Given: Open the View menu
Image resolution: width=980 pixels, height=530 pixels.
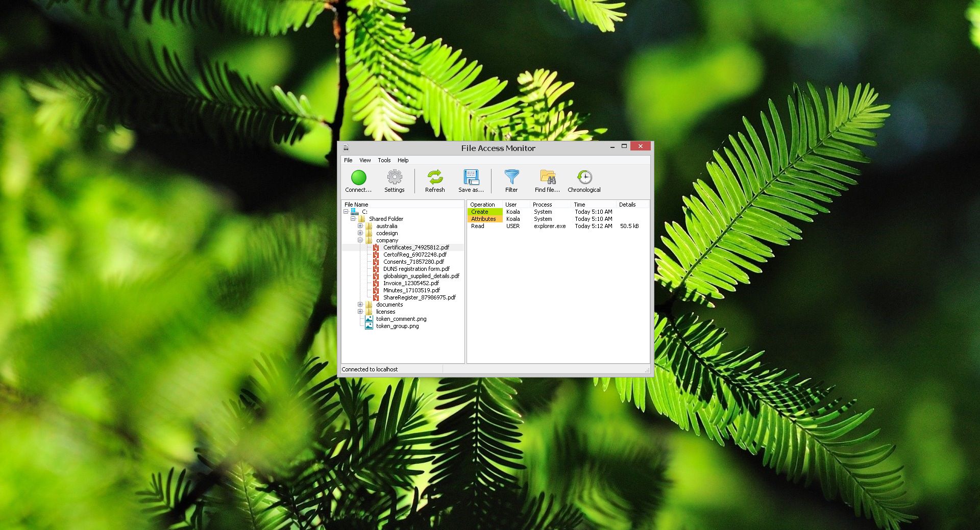Looking at the screenshot, I should point(364,160).
